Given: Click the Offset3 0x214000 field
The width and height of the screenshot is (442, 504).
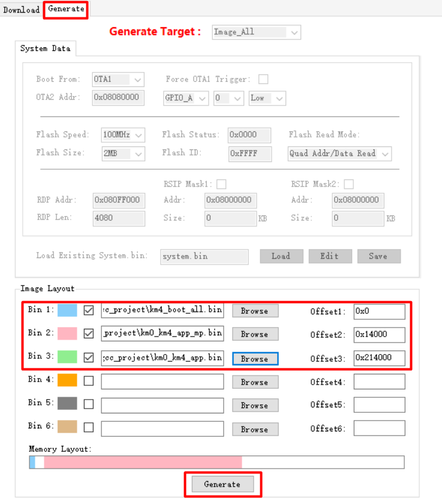Looking at the screenshot, I should (x=380, y=358).
